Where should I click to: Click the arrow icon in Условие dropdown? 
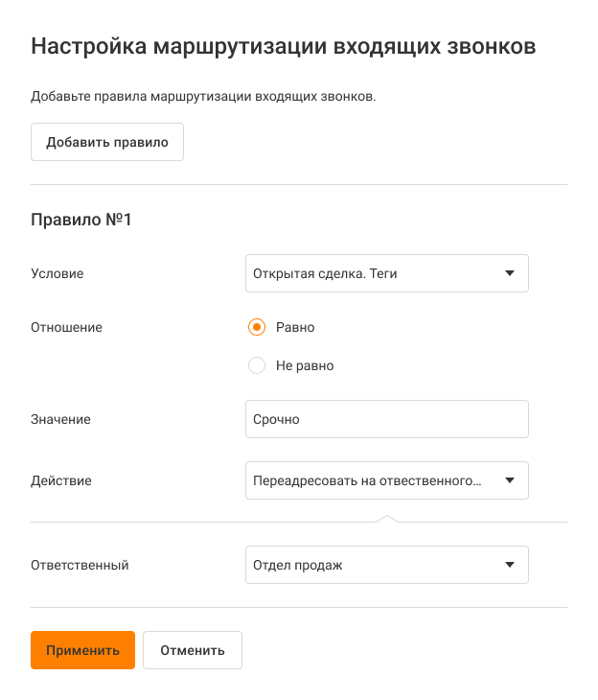(510, 273)
